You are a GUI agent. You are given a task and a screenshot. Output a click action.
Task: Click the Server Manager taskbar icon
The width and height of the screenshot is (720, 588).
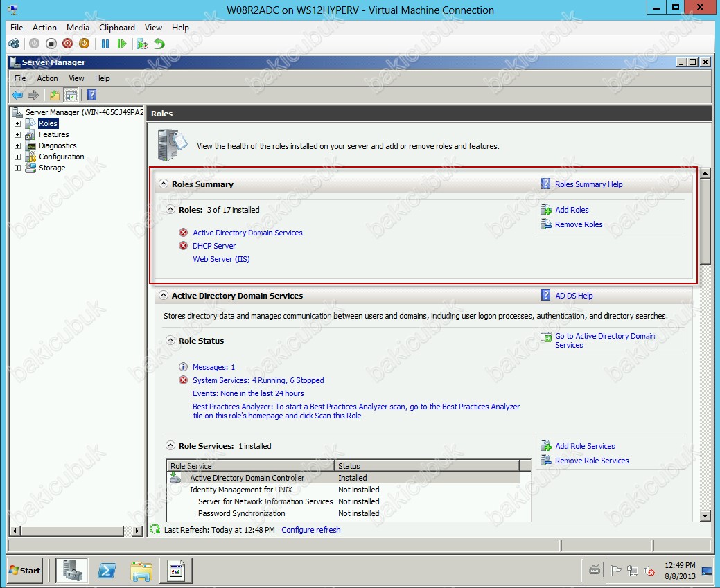coord(72,570)
